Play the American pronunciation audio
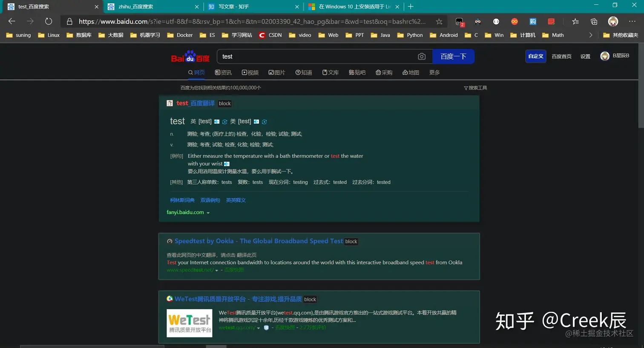 pyautogui.click(x=256, y=122)
